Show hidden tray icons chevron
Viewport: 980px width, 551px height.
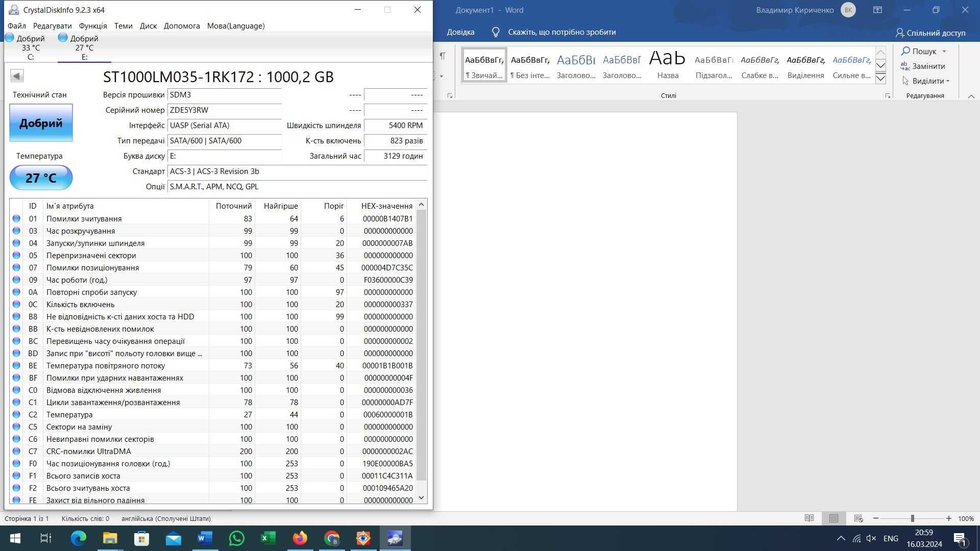841,538
